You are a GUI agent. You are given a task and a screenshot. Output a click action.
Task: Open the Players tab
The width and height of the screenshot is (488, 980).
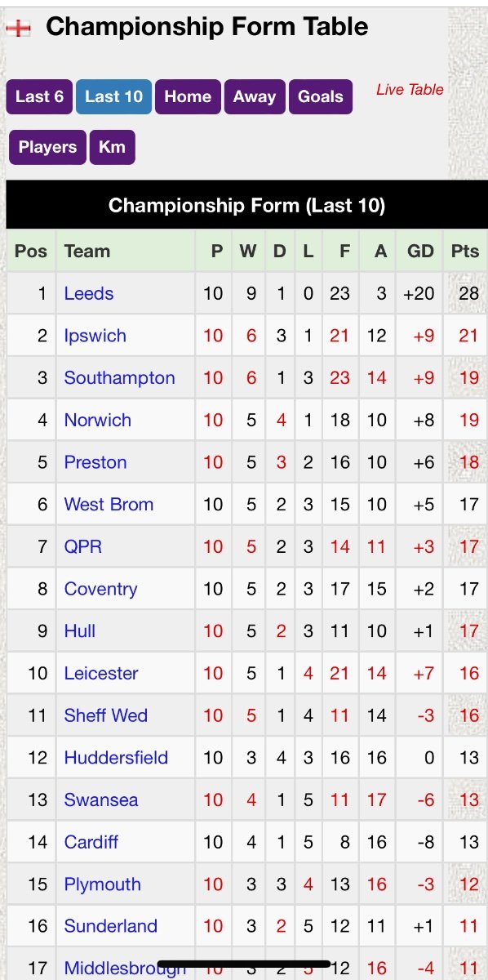coord(47,148)
